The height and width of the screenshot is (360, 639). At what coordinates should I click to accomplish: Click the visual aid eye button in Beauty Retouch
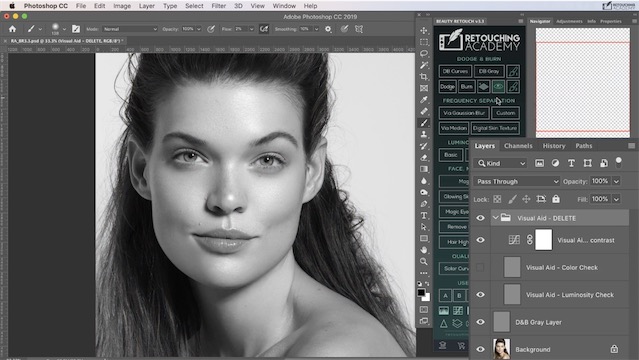[498, 86]
